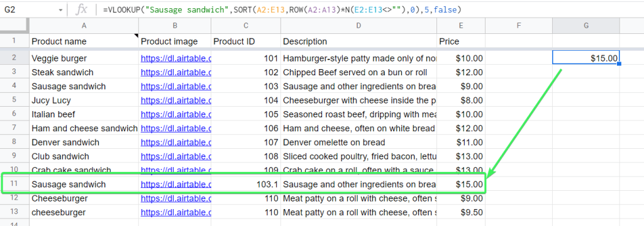Select column A header
644x226 pixels.
tap(84, 26)
